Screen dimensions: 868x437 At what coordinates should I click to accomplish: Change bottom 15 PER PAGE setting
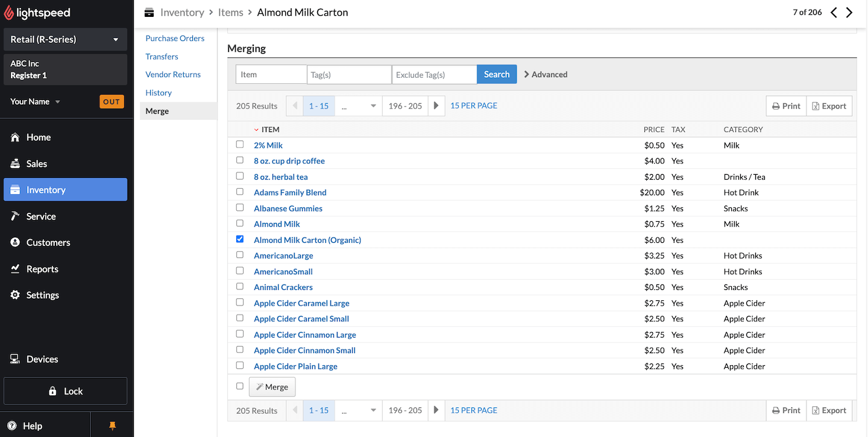tap(474, 410)
